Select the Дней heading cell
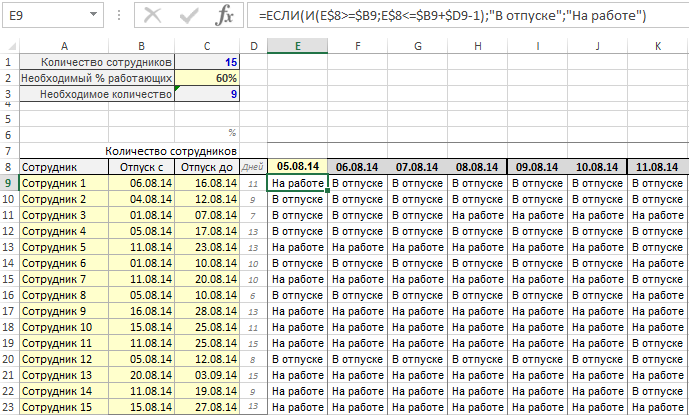This screenshot has height=415, width=689. tap(253, 167)
